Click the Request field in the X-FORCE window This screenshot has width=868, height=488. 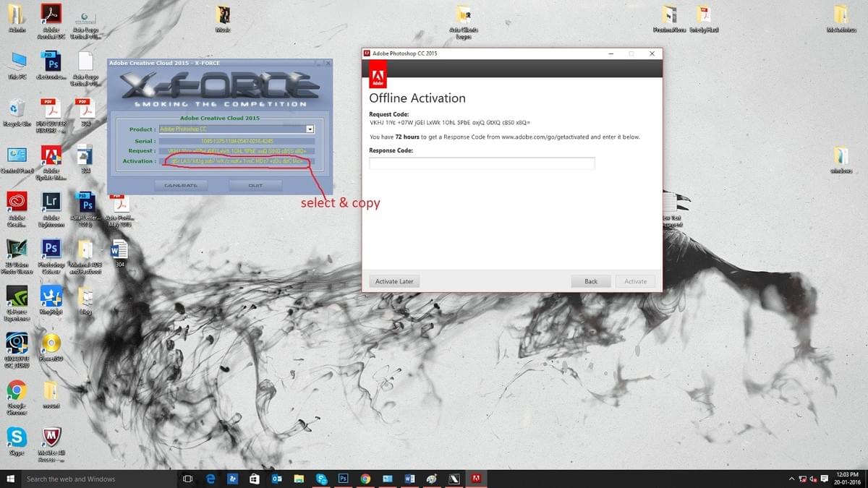coord(237,150)
